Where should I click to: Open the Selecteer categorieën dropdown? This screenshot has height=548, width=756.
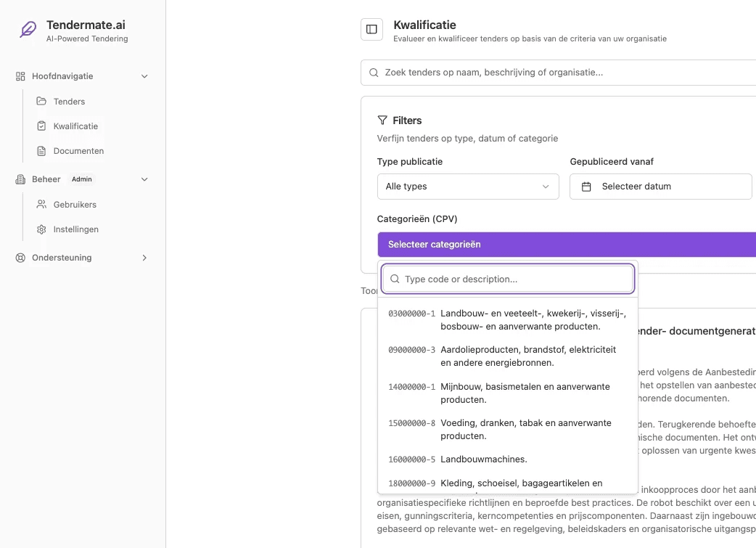point(566,245)
